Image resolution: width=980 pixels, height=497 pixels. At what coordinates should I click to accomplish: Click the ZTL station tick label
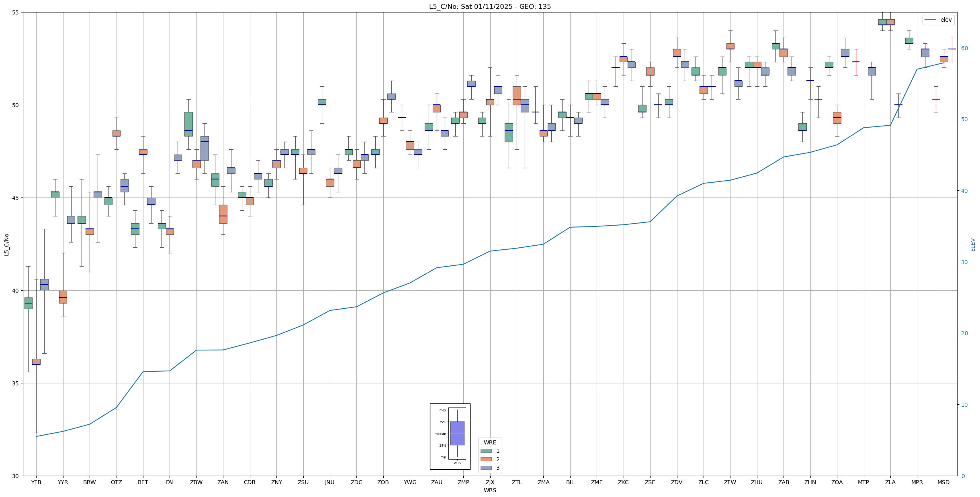pyautogui.click(x=517, y=482)
